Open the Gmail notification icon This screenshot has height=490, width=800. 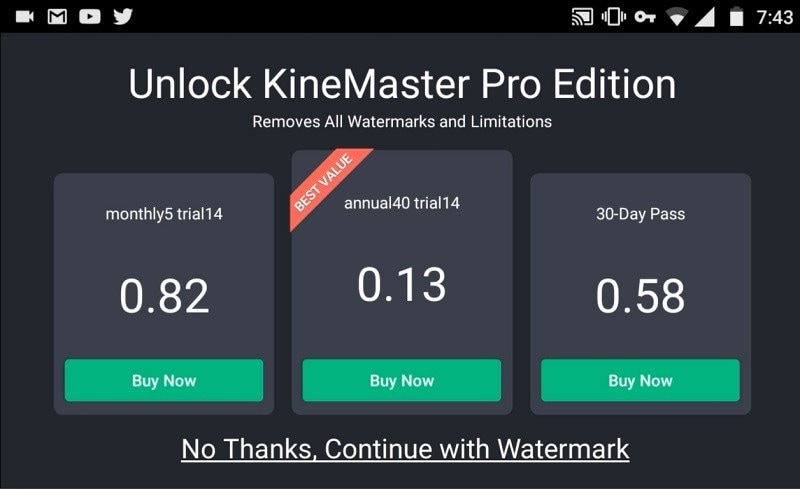coord(57,17)
